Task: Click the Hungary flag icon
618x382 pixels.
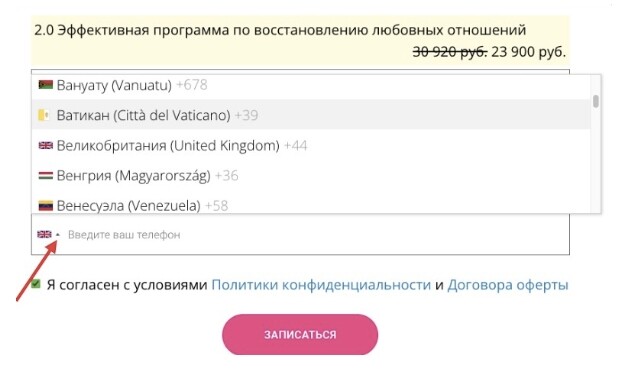Action: (46, 175)
